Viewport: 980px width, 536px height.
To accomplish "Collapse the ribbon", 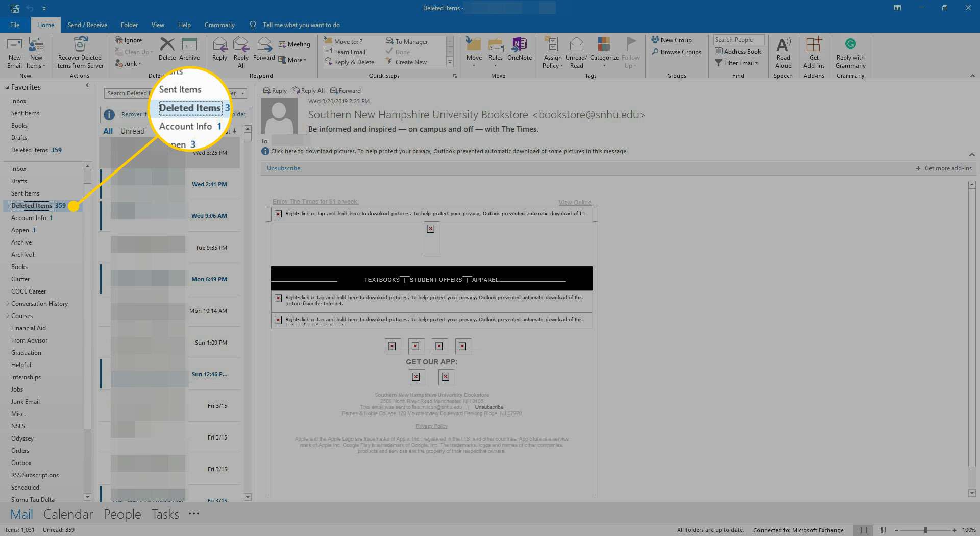I will click(x=972, y=76).
